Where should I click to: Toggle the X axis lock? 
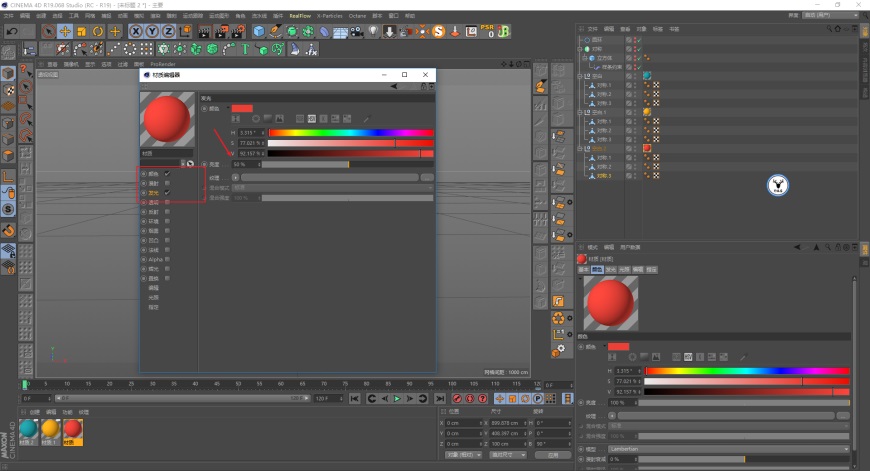[x=135, y=32]
